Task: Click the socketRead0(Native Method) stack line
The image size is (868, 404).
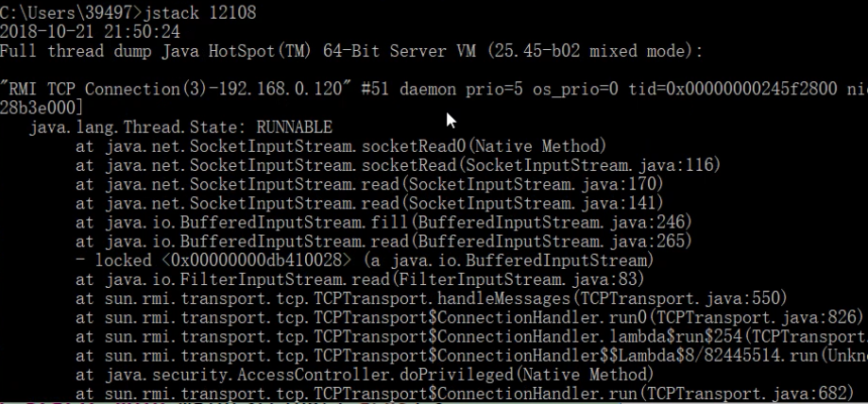Action: pos(341,146)
